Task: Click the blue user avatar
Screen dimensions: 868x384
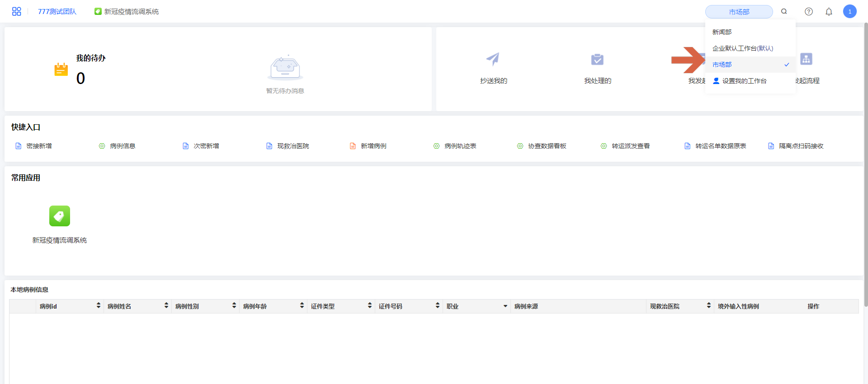Action: point(849,12)
